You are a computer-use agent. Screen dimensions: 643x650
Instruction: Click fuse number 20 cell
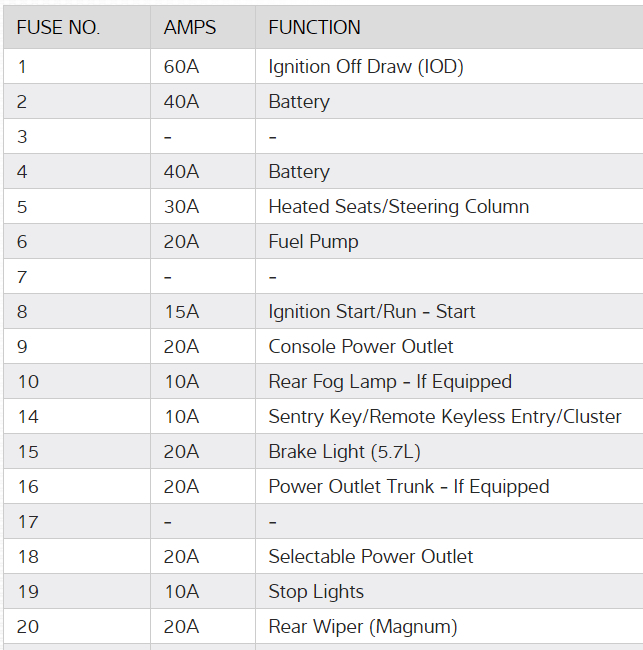click(x=28, y=627)
